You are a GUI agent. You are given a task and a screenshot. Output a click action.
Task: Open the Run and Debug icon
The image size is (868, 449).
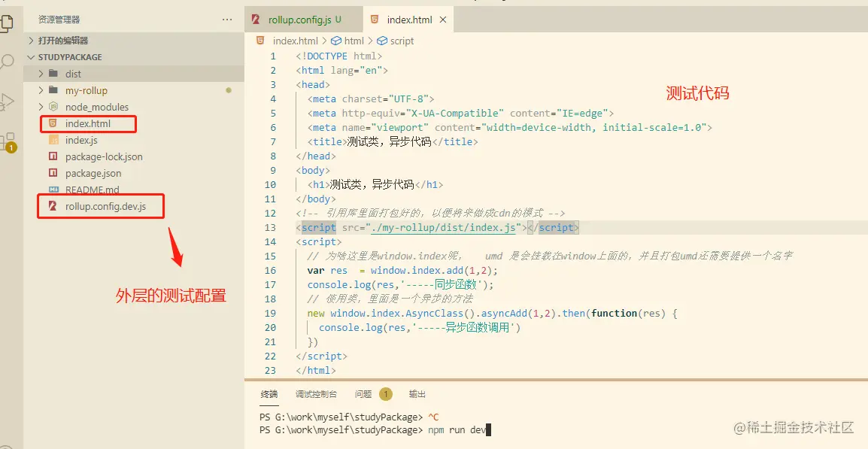tap(6, 102)
